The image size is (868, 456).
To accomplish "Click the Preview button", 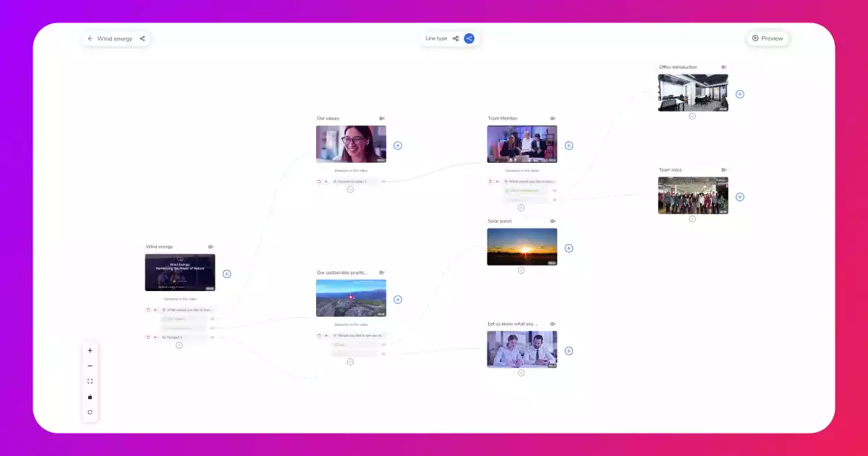I will [x=768, y=38].
